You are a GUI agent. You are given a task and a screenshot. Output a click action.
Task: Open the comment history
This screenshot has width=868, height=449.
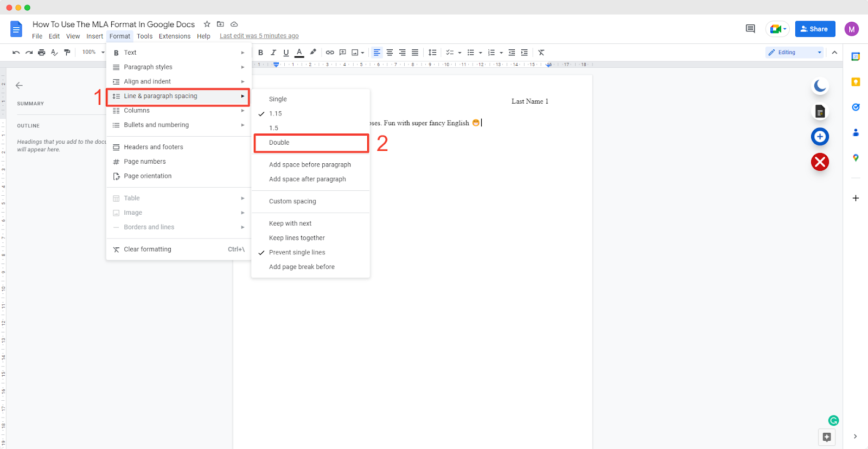pyautogui.click(x=750, y=29)
